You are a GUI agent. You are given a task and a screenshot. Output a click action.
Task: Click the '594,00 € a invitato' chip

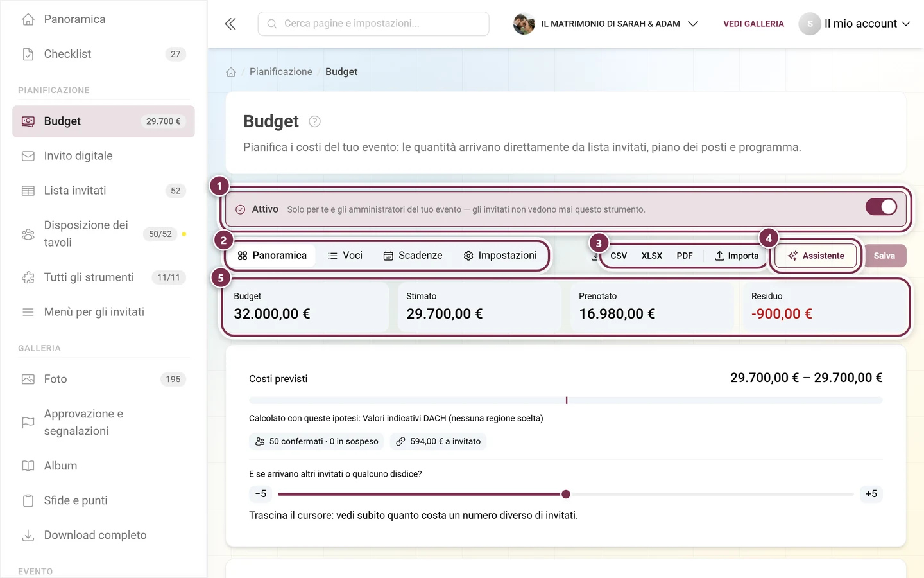pyautogui.click(x=438, y=441)
